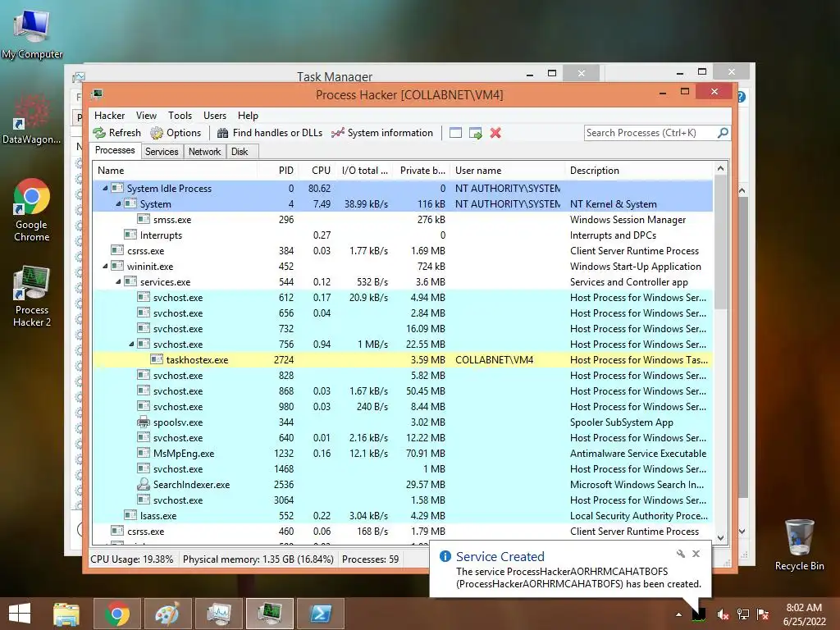This screenshot has height=630, width=840.
Task: Sort by the Private bytes column header
Action: click(x=422, y=171)
